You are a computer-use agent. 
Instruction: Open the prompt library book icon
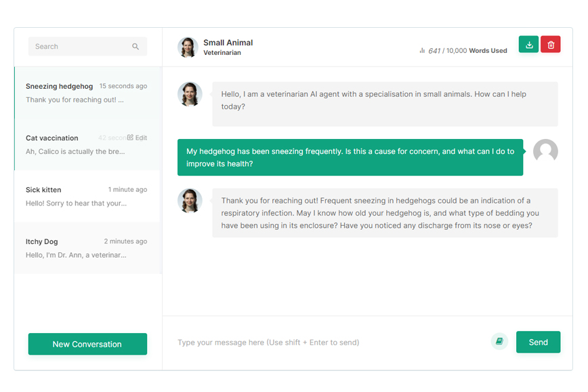click(499, 341)
